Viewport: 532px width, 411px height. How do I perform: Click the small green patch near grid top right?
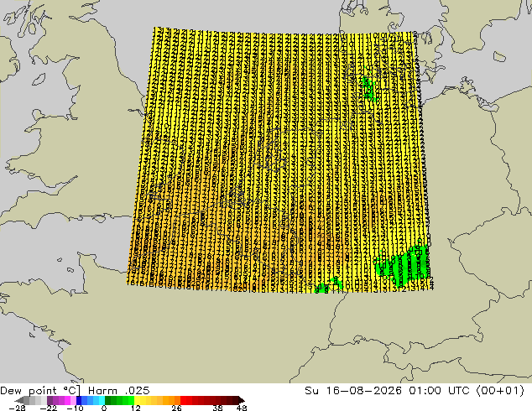369,89
